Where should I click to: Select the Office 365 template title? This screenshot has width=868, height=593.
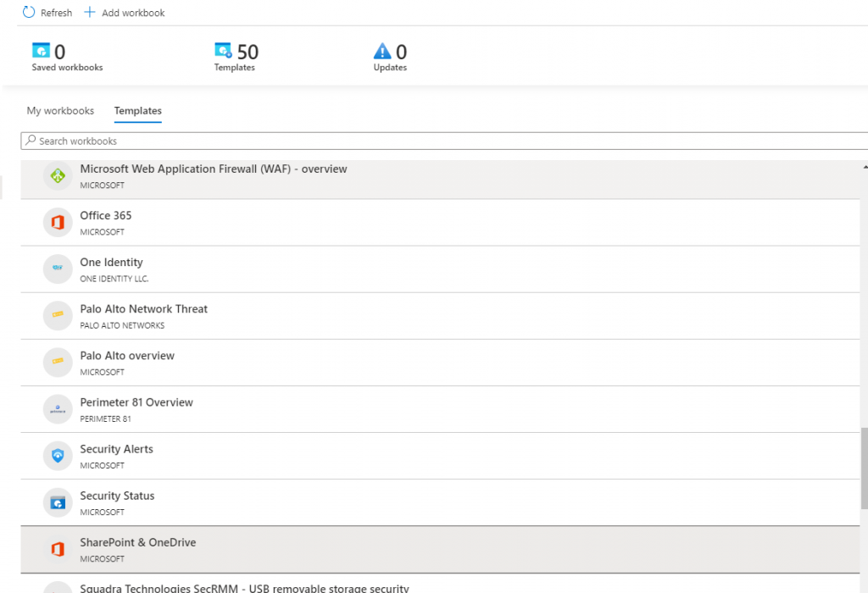point(106,215)
